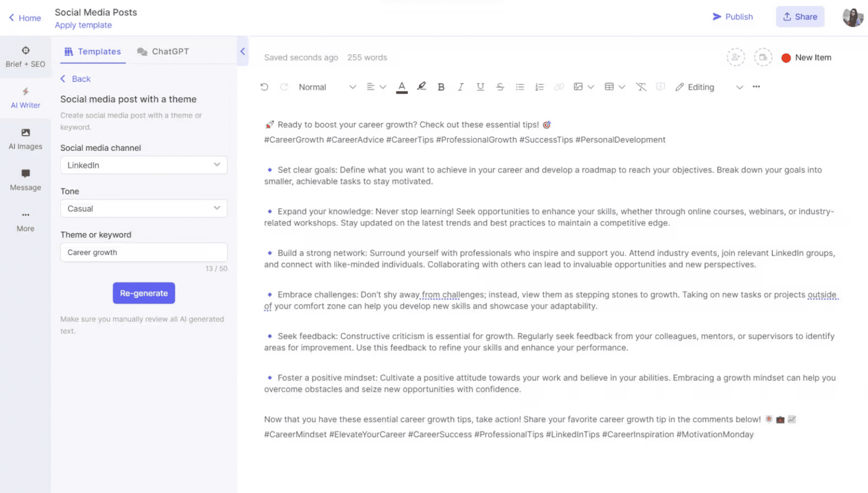This screenshot has width=868, height=493.
Task: Toggle italic formatting
Action: point(460,86)
